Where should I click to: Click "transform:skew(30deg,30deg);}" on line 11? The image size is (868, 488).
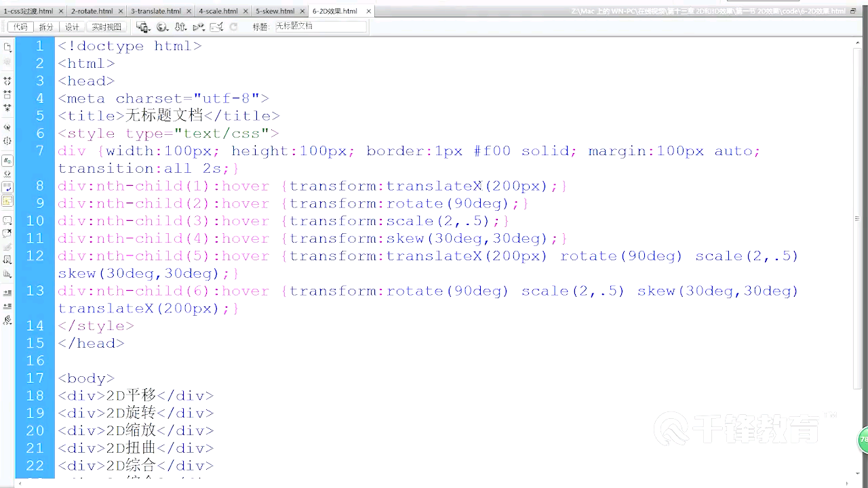click(x=429, y=239)
